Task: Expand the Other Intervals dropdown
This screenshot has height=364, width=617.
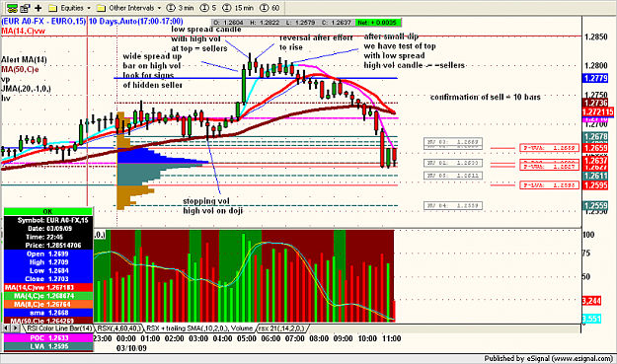Action: pos(159,8)
